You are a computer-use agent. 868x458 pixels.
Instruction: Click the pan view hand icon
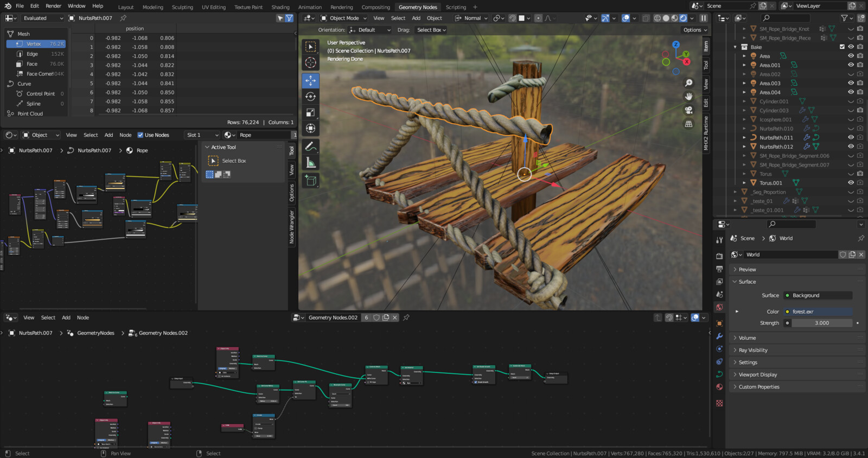coord(688,97)
